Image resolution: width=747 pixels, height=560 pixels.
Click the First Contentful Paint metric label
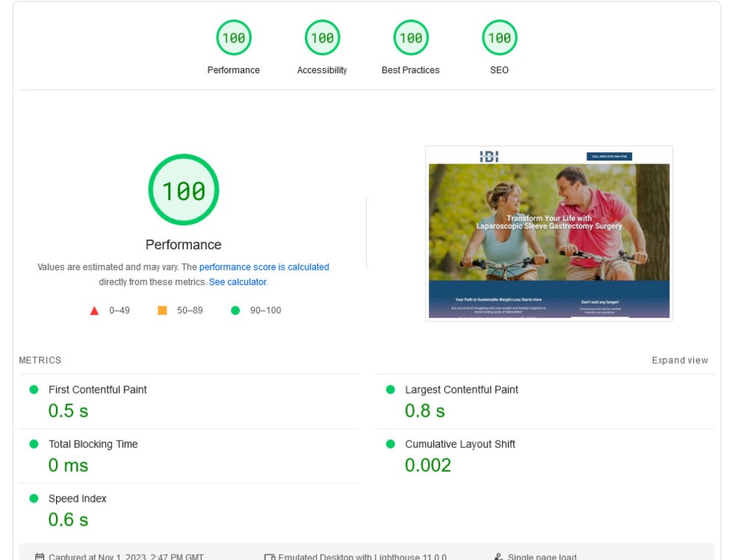(x=98, y=390)
